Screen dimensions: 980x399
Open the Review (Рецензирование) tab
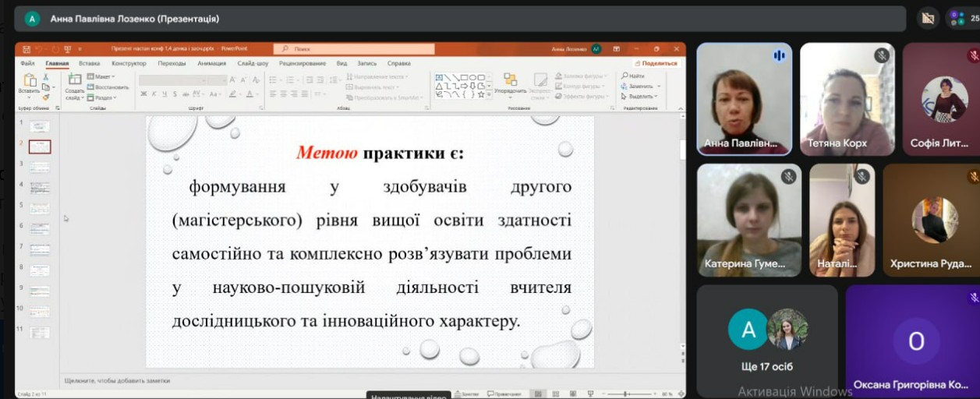(x=303, y=63)
